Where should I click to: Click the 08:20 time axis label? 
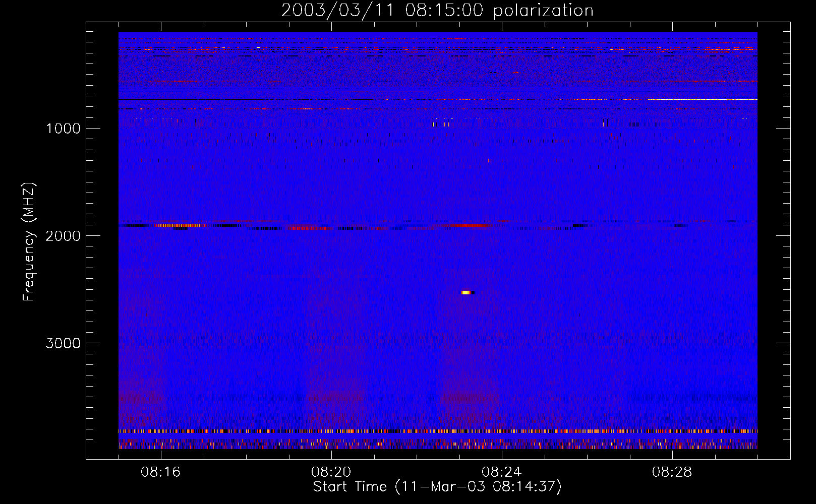pos(331,472)
